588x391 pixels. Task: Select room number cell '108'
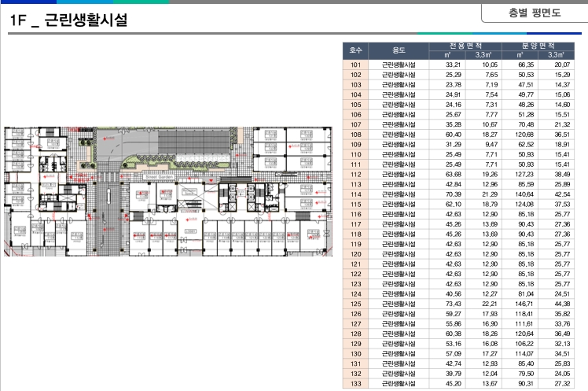coord(355,135)
